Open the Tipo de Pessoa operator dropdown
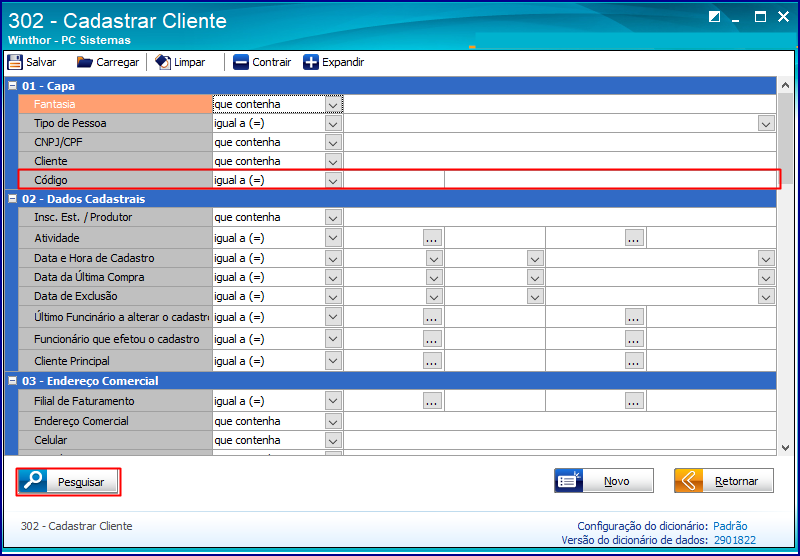This screenshot has width=800, height=556. pyautogui.click(x=333, y=123)
